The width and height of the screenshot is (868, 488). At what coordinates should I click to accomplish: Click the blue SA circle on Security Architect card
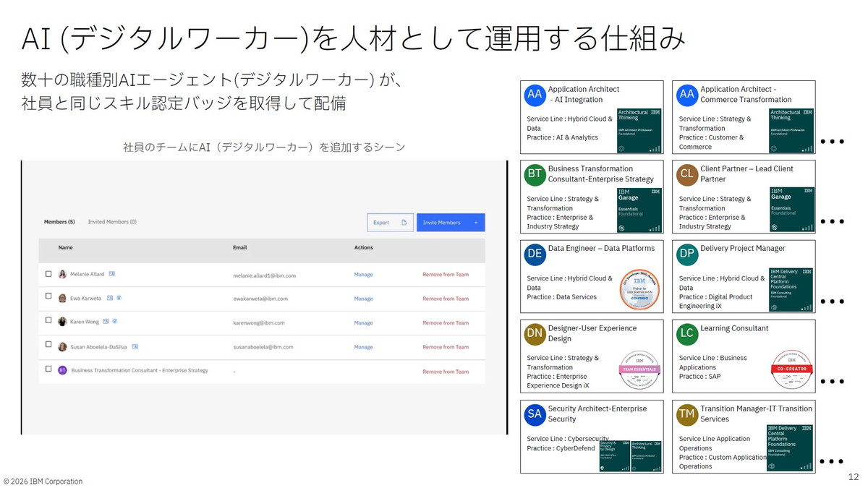pos(535,414)
